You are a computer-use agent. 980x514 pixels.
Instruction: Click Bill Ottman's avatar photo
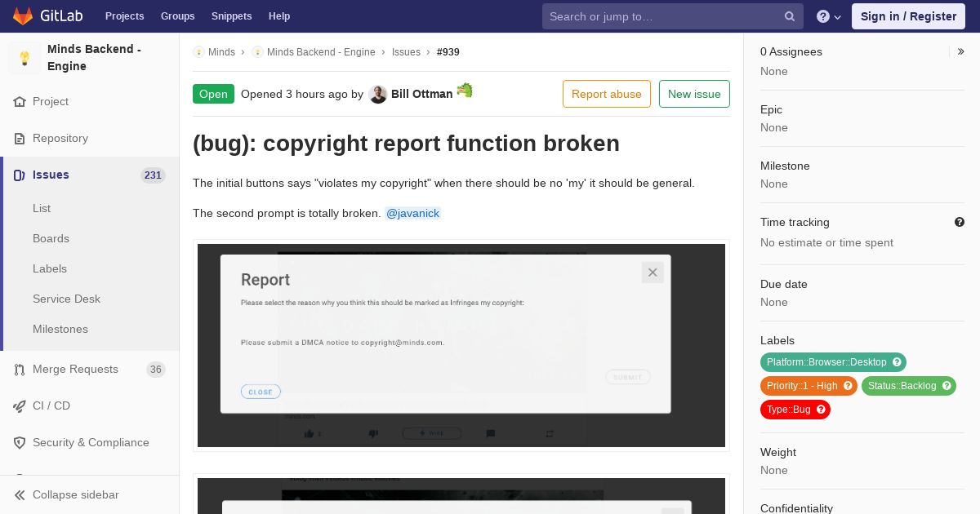377,94
